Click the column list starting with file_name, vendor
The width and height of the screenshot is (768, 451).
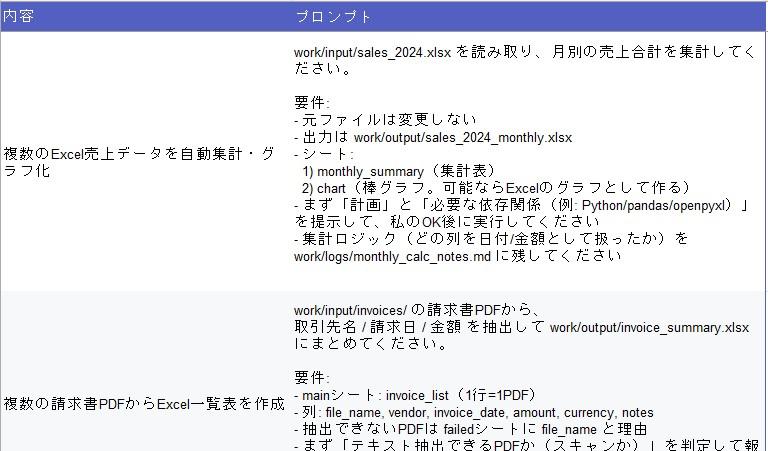pos(473,412)
